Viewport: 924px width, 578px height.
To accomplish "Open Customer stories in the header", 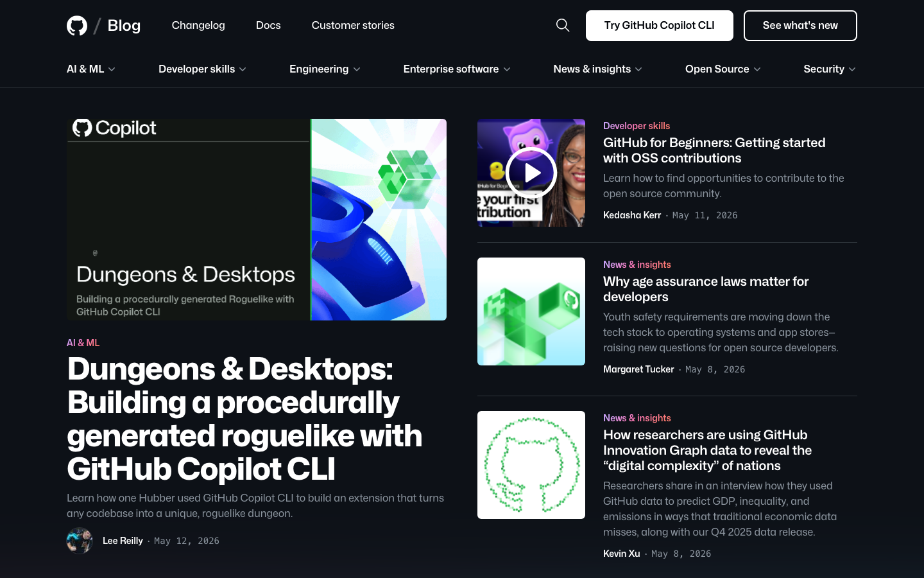I will (x=353, y=25).
